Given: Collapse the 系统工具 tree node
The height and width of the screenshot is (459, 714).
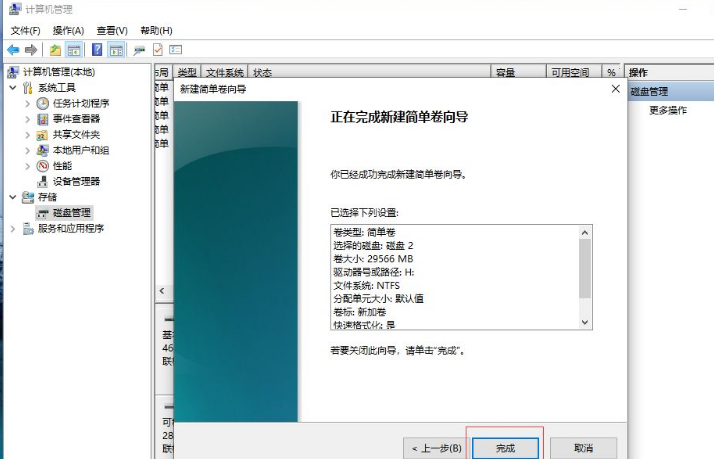Looking at the screenshot, I should tap(13, 88).
